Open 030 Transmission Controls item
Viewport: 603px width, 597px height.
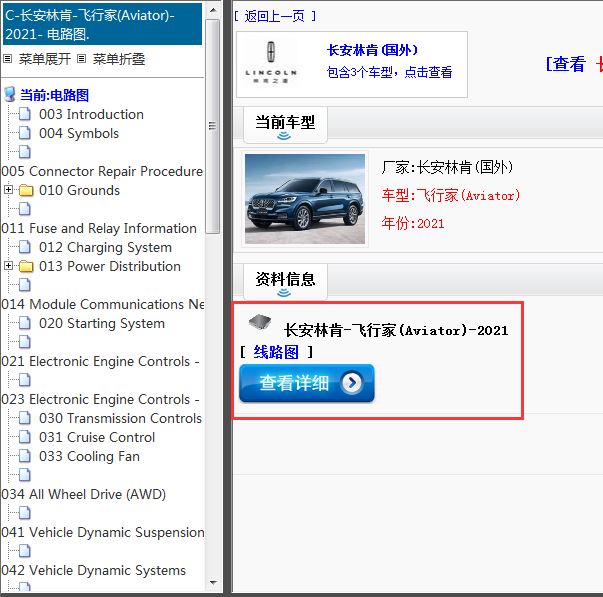(x=120, y=418)
